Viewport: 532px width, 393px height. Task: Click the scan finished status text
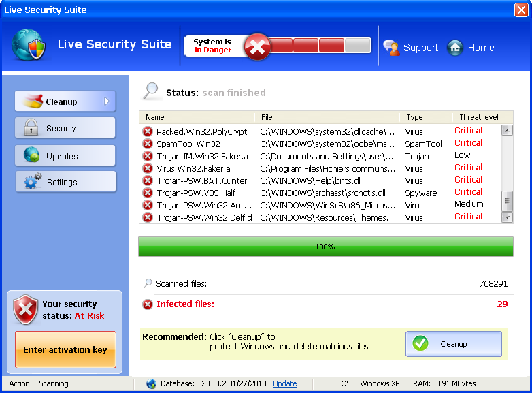(x=234, y=93)
